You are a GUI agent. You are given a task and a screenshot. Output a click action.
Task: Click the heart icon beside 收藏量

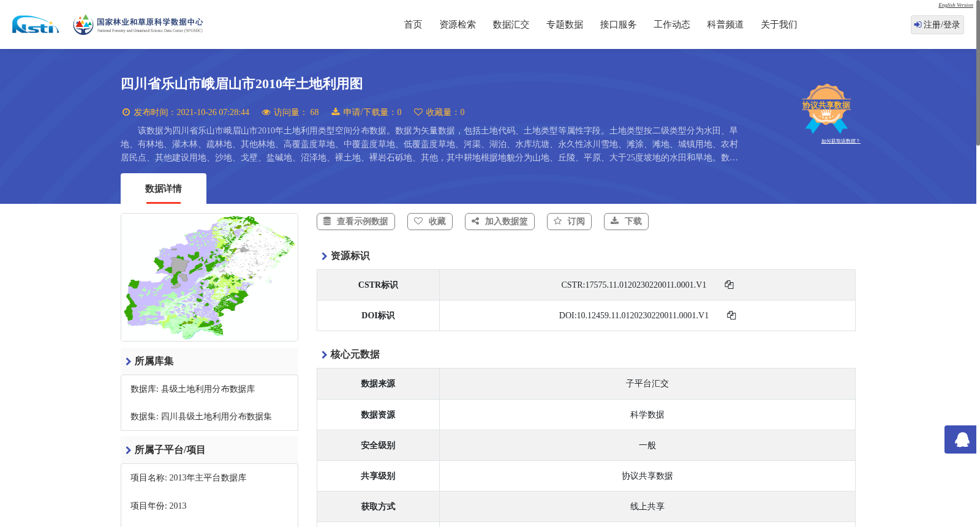tap(418, 112)
